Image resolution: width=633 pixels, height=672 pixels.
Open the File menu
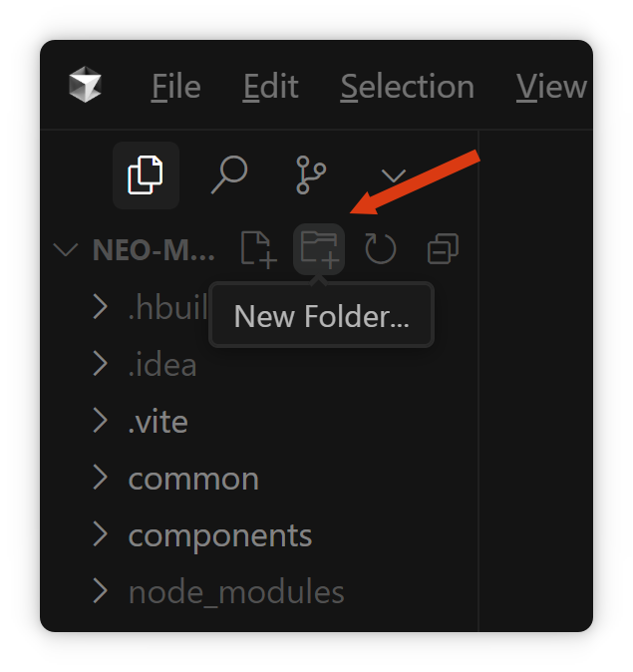[176, 87]
